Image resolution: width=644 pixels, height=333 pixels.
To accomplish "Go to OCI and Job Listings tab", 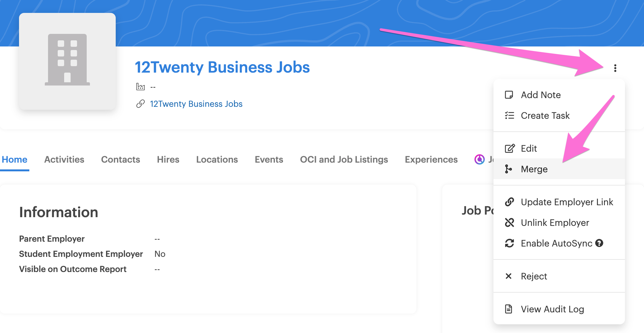I will pyautogui.click(x=344, y=159).
